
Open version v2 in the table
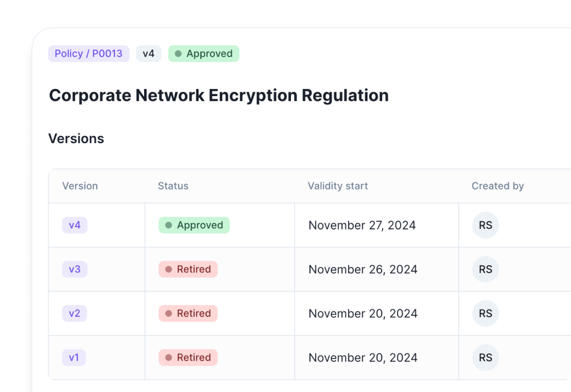click(x=74, y=313)
